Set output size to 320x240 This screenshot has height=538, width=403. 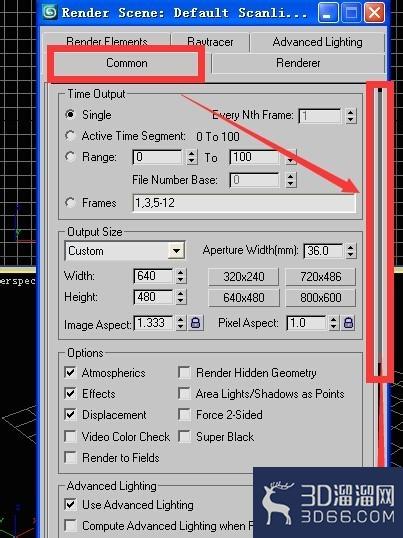(244, 277)
